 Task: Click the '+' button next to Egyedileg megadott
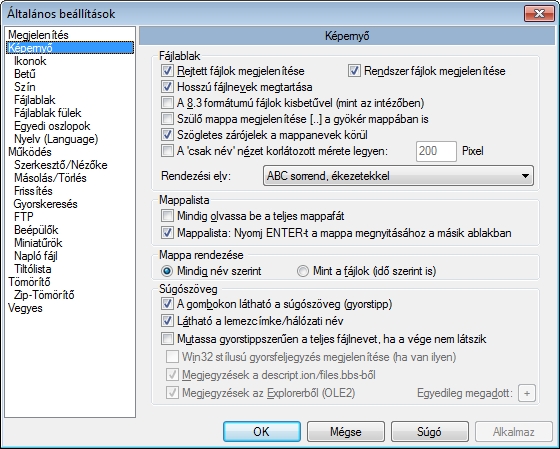click(x=527, y=393)
